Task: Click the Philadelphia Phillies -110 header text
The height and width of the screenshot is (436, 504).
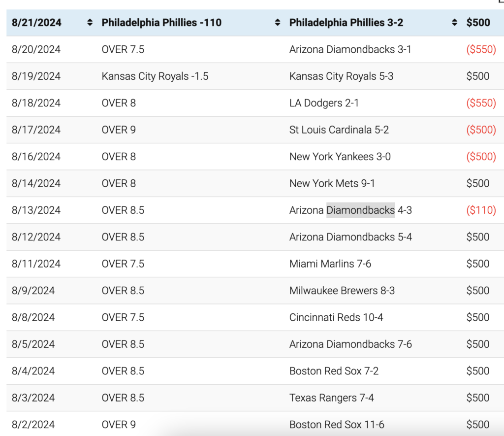Action: click(161, 23)
